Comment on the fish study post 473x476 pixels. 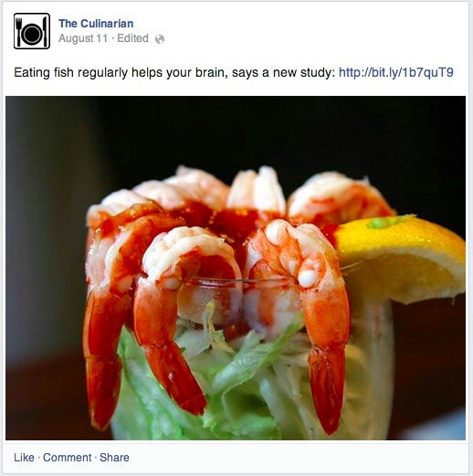(67, 458)
